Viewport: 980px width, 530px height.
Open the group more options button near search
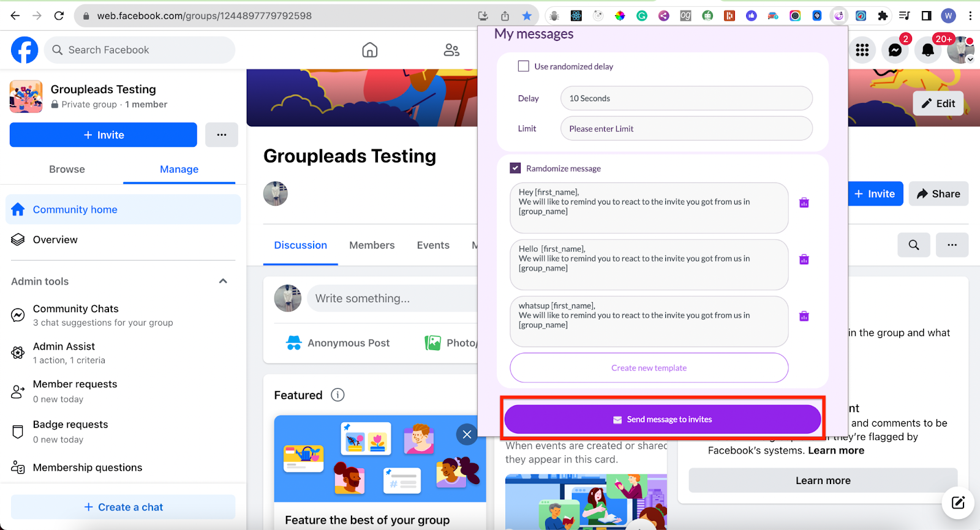point(952,245)
